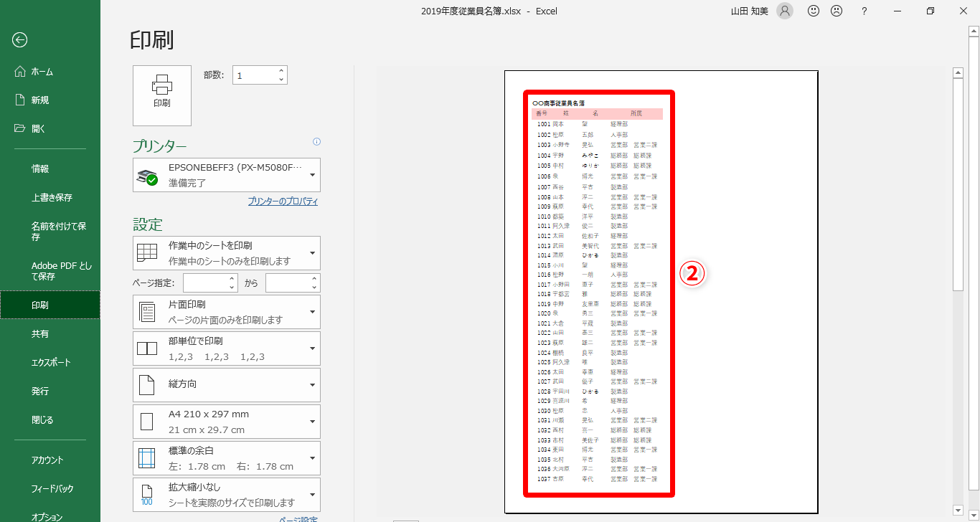Click the info icon next to プリンター heading

pyautogui.click(x=317, y=142)
